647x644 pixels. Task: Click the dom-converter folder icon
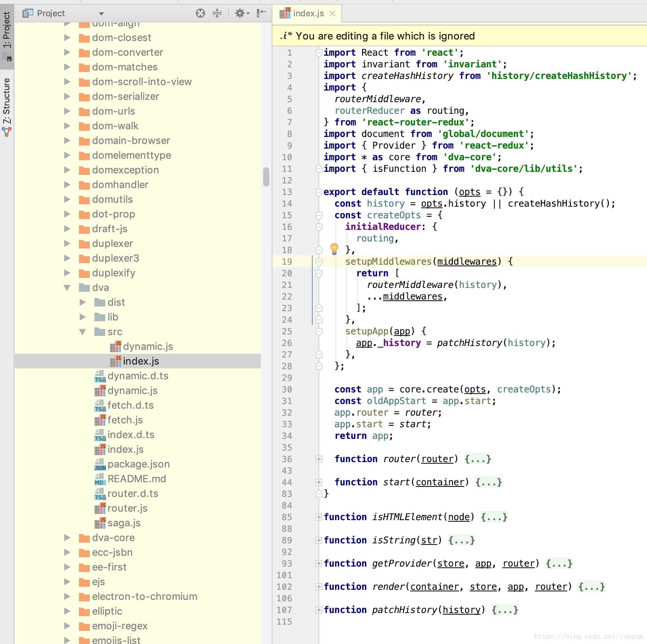tap(84, 53)
